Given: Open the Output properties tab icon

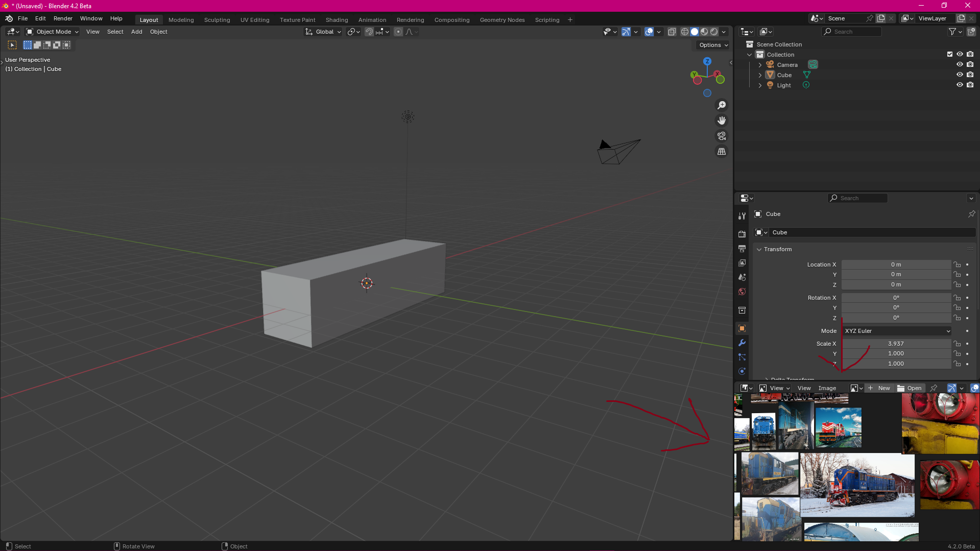Looking at the screenshot, I should pyautogui.click(x=742, y=249).
